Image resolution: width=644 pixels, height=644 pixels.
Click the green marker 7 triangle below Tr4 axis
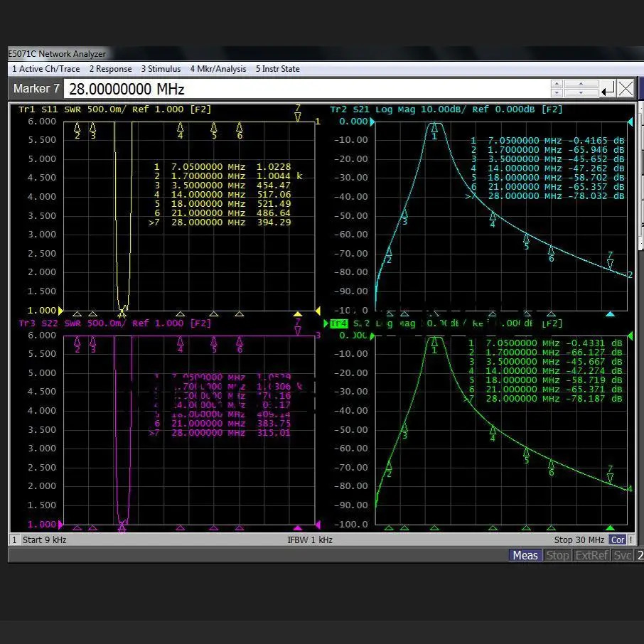[x=610, y=528]
